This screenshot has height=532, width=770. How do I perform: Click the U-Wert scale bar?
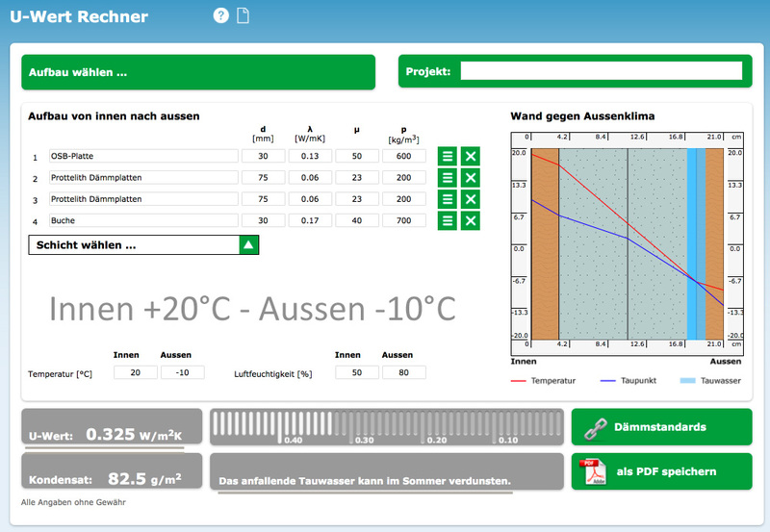click(386, 426)
